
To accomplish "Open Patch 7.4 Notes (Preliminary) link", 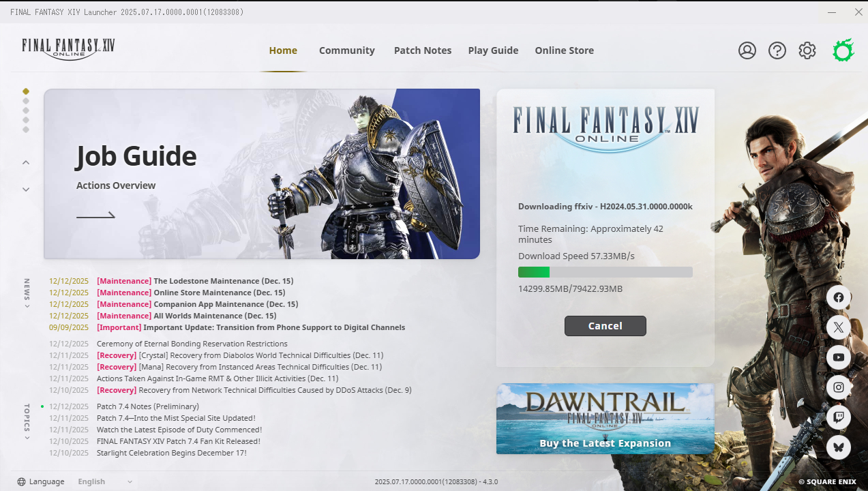I will click(x=147, y=406).
